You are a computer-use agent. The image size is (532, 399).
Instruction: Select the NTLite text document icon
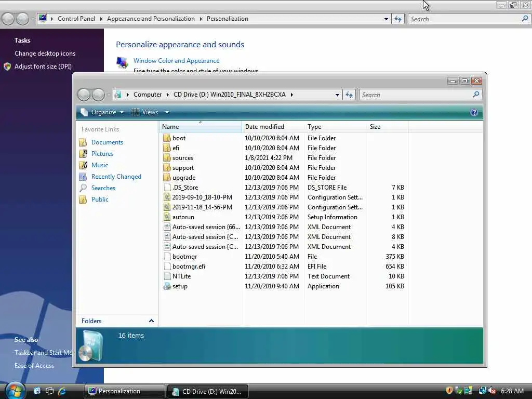167,276
